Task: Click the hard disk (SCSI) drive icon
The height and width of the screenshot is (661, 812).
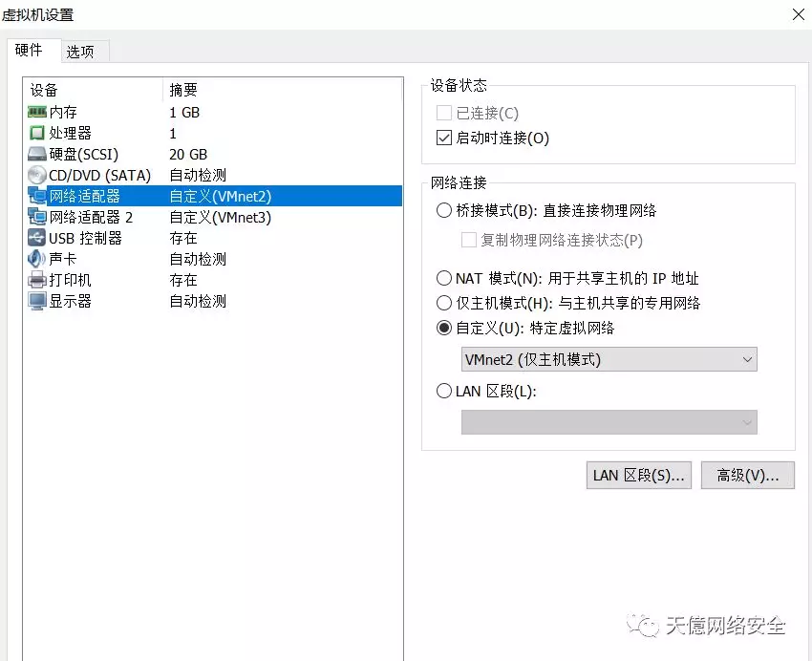Action: (x=36, y=154)
